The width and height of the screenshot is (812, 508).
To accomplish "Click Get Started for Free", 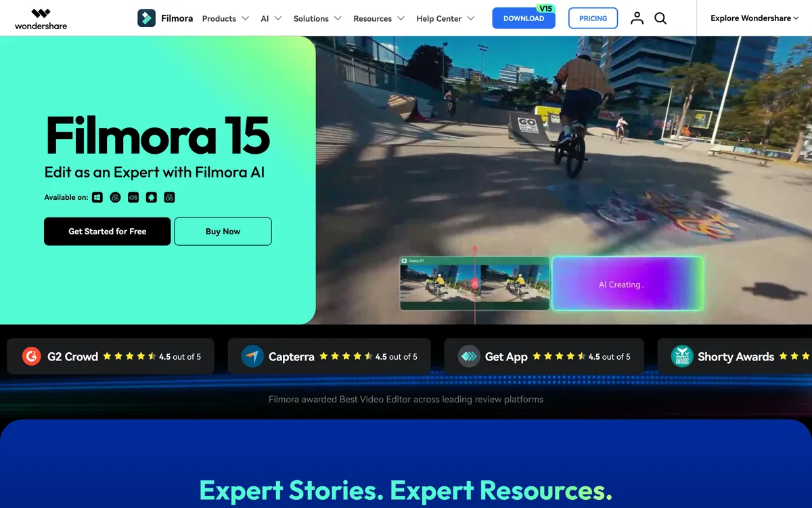I will point(108,232).
